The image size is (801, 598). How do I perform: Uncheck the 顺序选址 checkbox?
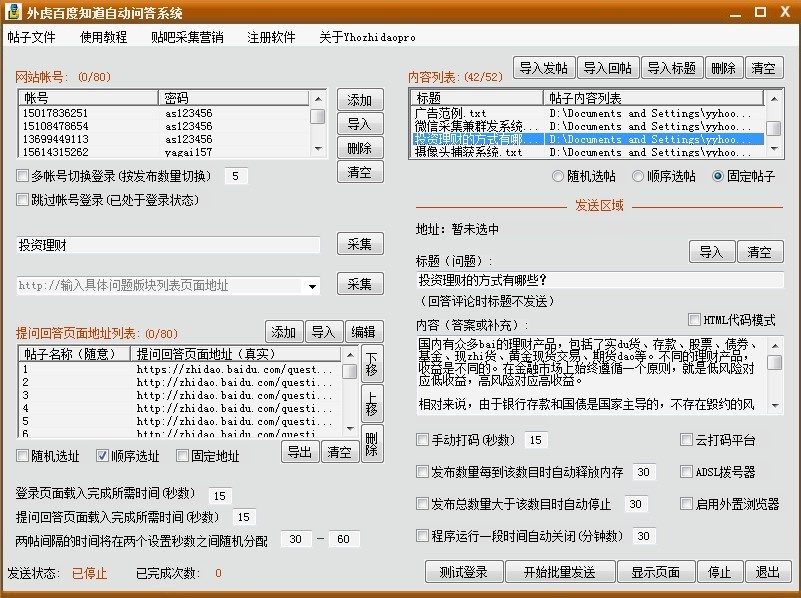[x=102, y=456]
